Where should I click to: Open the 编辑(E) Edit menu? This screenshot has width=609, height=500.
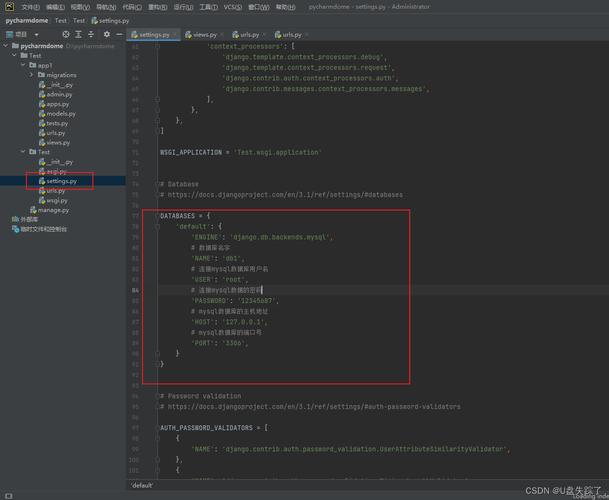[x=55, y=7]
